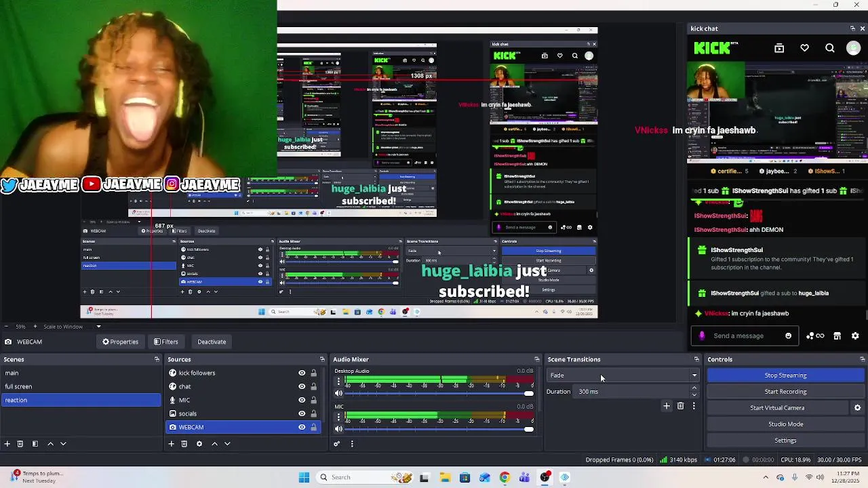Open Scale to Window dropdown
Viewport: 868px width, 488px height.
point(73,327)
